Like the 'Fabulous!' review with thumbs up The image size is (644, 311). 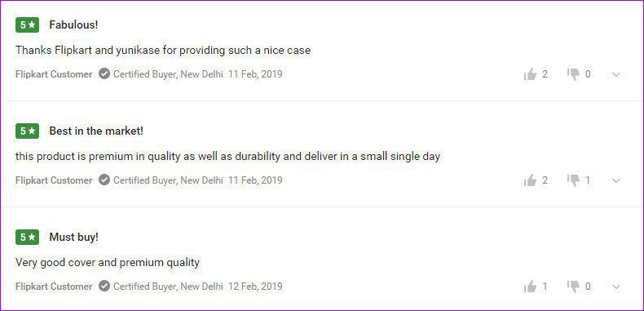click(x=530, y=74)
